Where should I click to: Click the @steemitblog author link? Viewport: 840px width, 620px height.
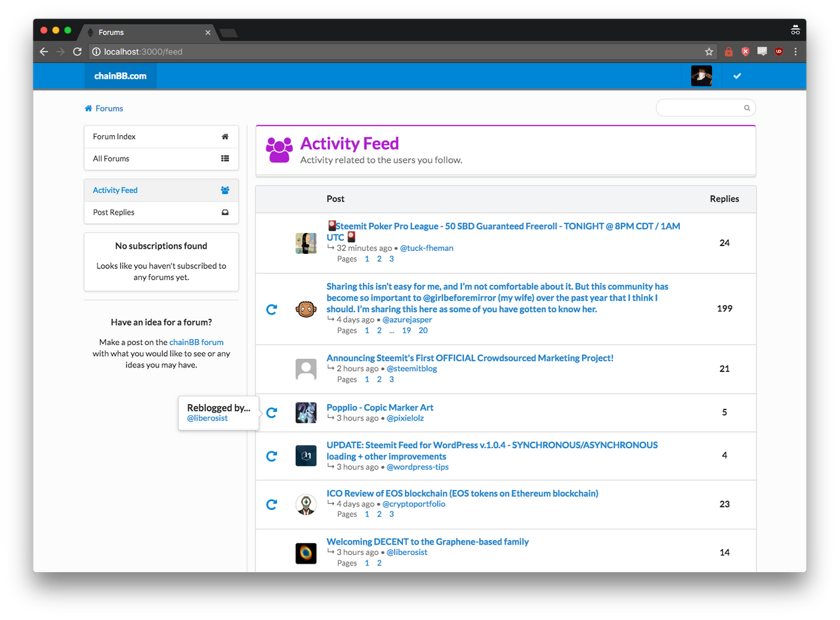pos(411,369)
